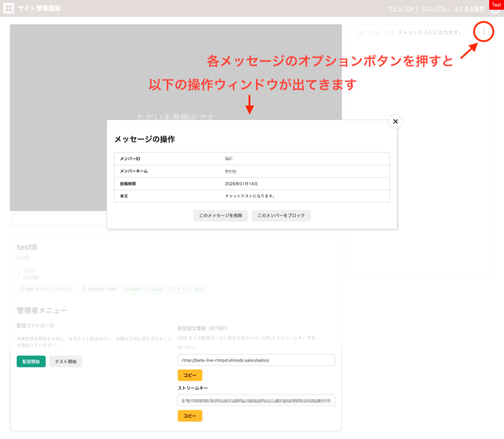Click the video camera icon in 視聴プラン tag
Screen dimensions: 504x439
coord(127,289)
